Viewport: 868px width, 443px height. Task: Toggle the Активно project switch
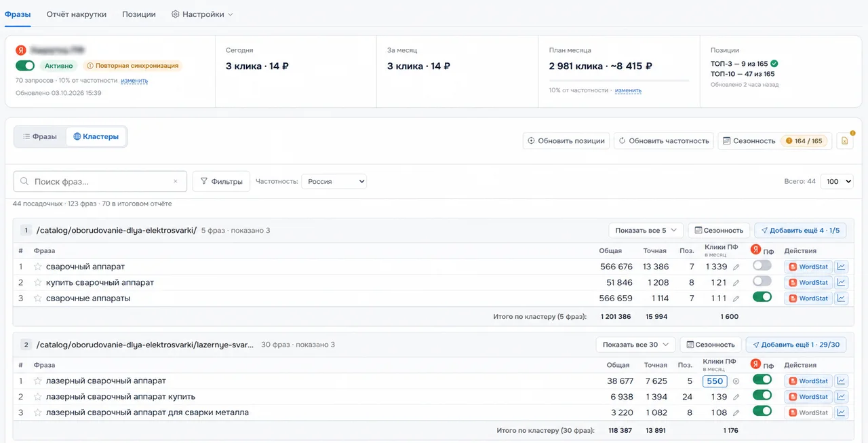25,66
